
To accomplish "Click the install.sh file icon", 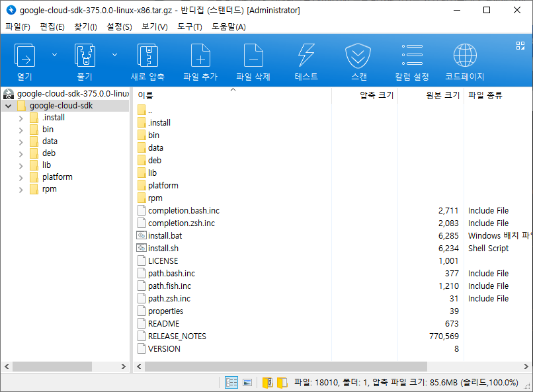I will click(x=142, y=248).
